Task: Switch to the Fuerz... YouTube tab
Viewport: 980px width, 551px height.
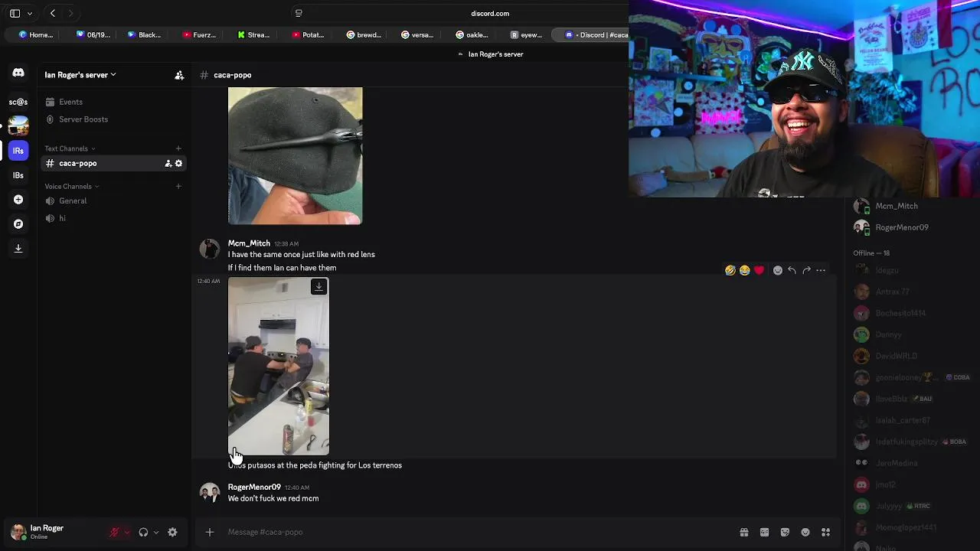Action: pos(199,34)
